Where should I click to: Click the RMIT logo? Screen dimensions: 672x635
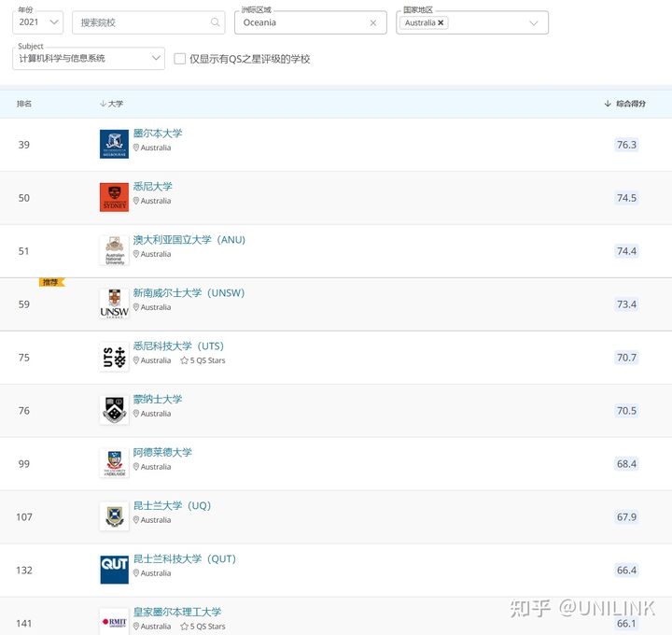coord(114,622)
